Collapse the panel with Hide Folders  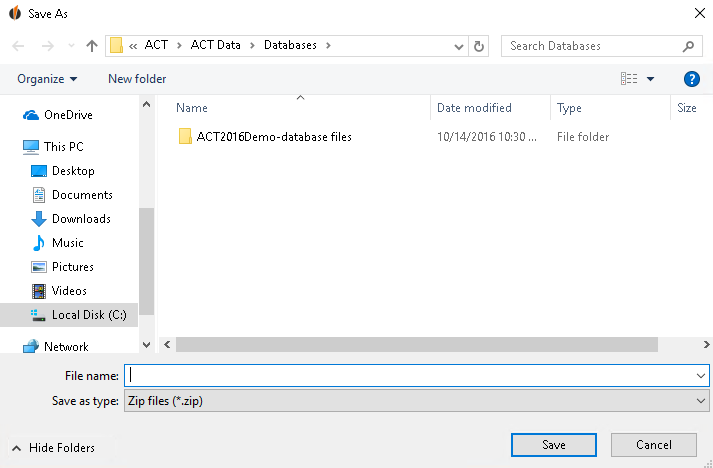point(53,448)
